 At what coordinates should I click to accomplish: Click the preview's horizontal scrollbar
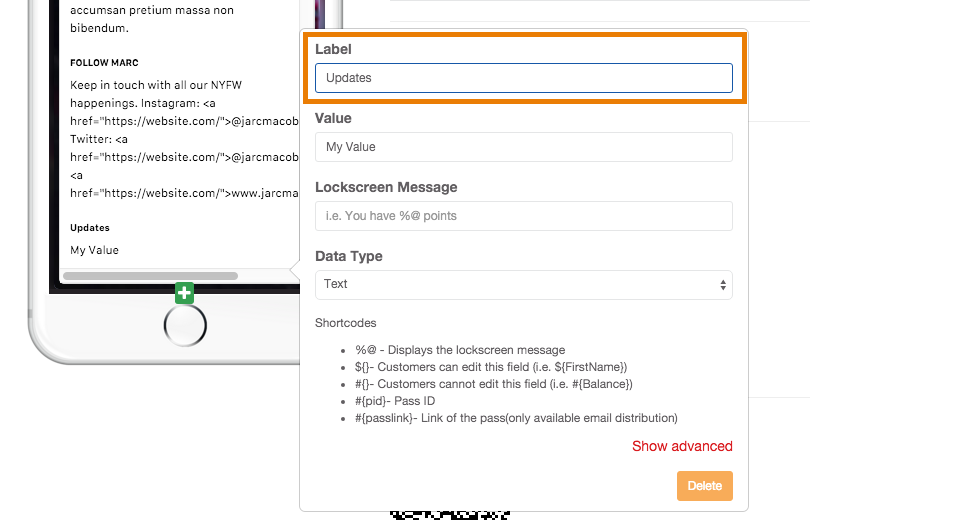150,276
